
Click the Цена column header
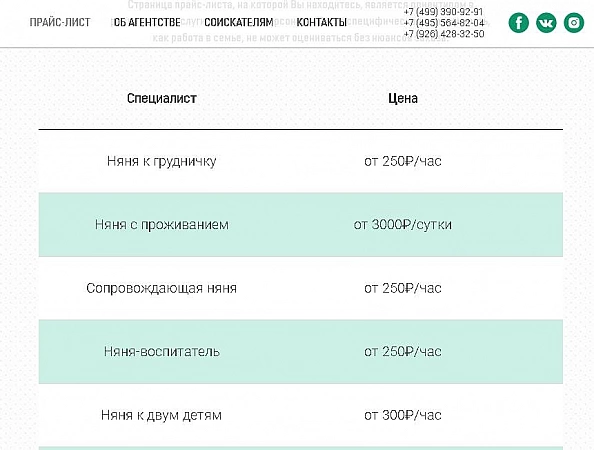tap(403, 98)
